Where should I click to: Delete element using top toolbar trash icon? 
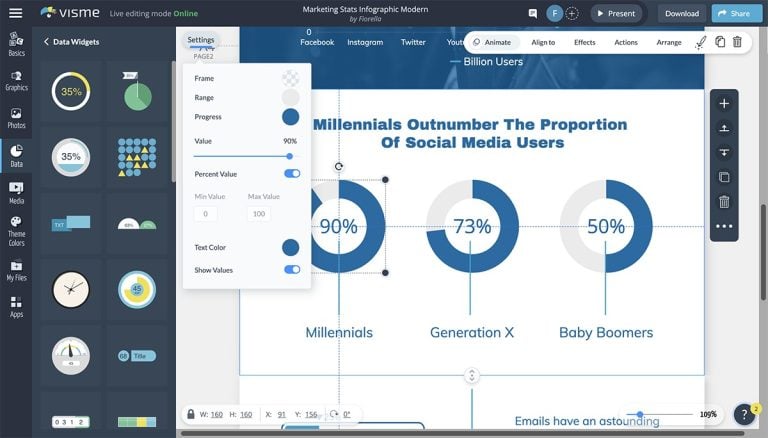(x=737, y=42)
